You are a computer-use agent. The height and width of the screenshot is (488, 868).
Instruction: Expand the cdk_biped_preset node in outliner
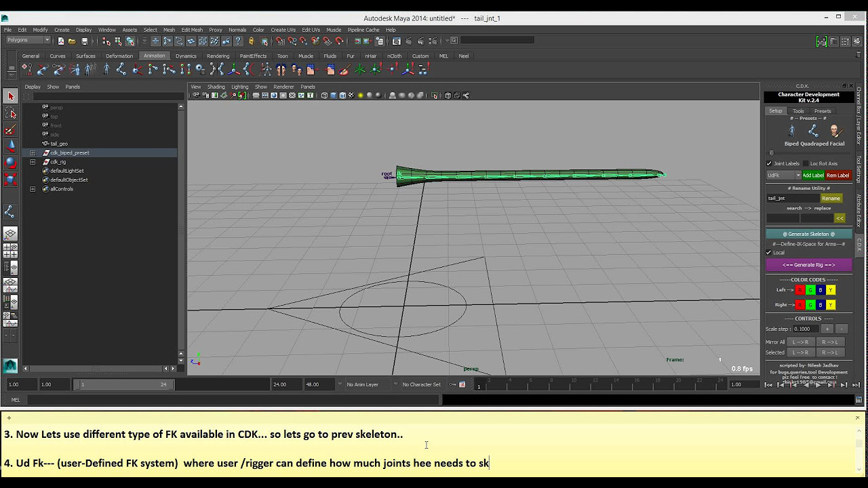pyautogui.click(x=33, y=153)
